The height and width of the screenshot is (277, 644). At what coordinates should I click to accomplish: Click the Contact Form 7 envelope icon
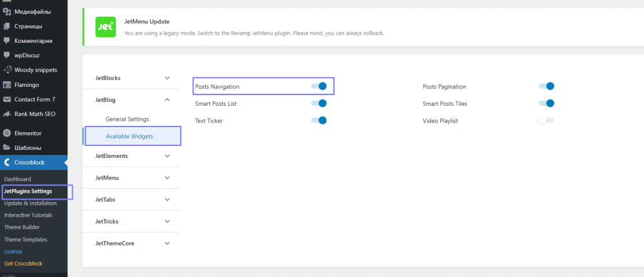[x=6, y=99]
